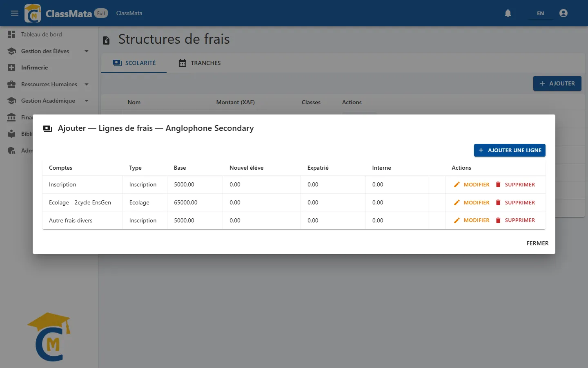This screenshot has width=588, height=368.
Task: Click the Infirmerie medical icon
Action: (x=11, y=67)
